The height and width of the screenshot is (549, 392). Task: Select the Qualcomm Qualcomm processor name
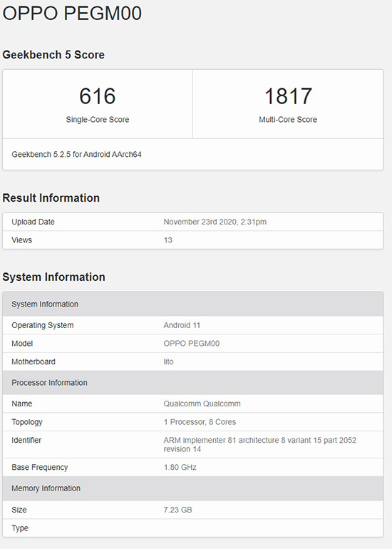202,404
